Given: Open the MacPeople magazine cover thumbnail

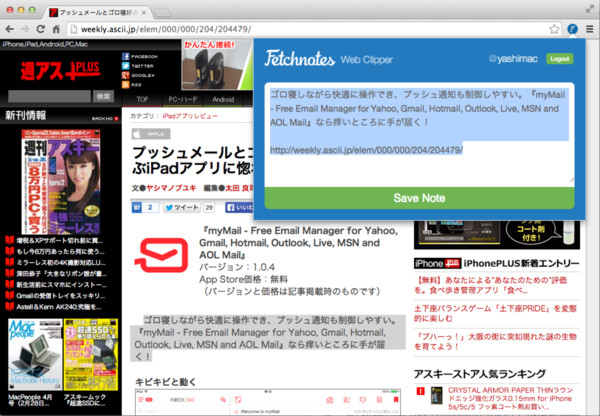Looking at the screenshot, I should (35, 355).
